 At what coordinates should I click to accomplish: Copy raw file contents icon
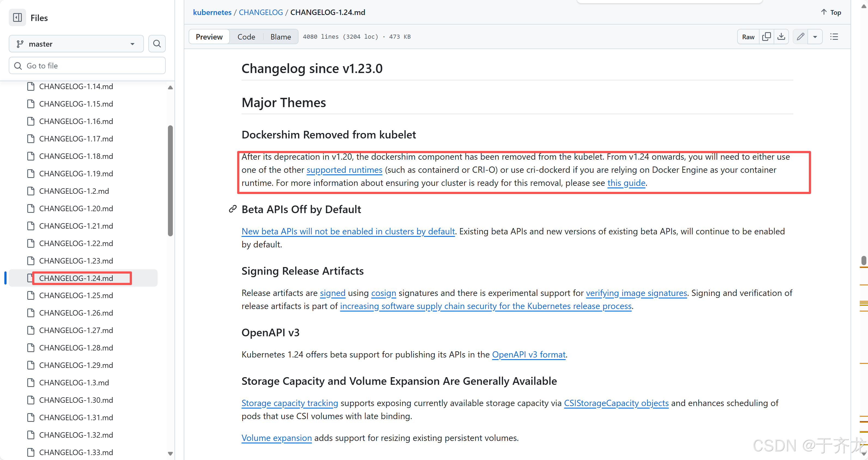766,37
